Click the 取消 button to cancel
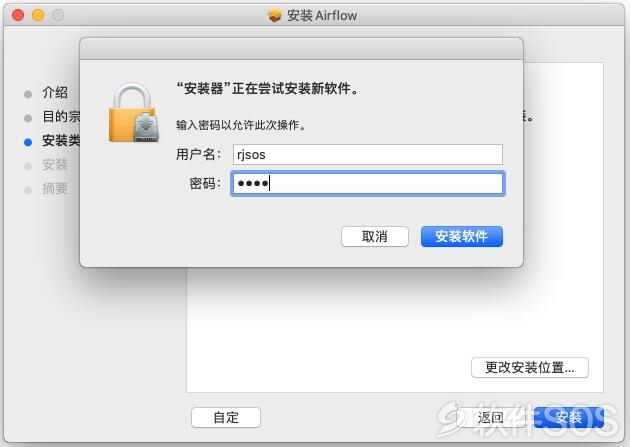The image size is (630, 447). (374, 236)
